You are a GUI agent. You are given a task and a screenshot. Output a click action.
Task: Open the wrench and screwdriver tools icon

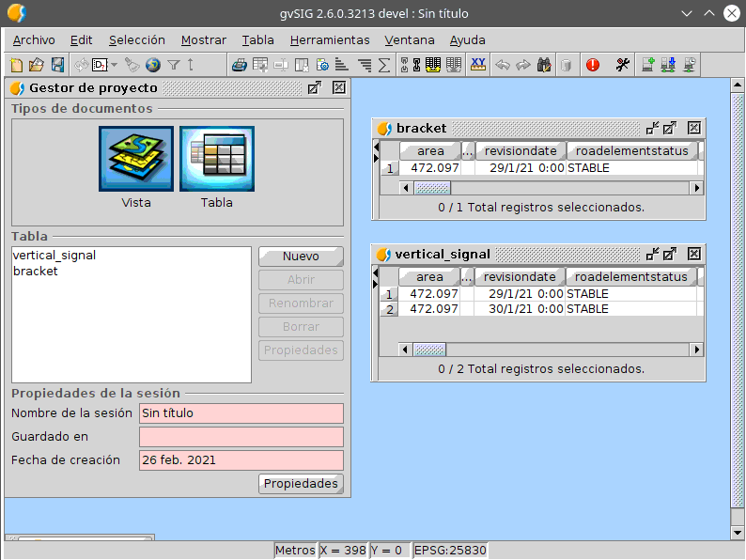(622, 65)
